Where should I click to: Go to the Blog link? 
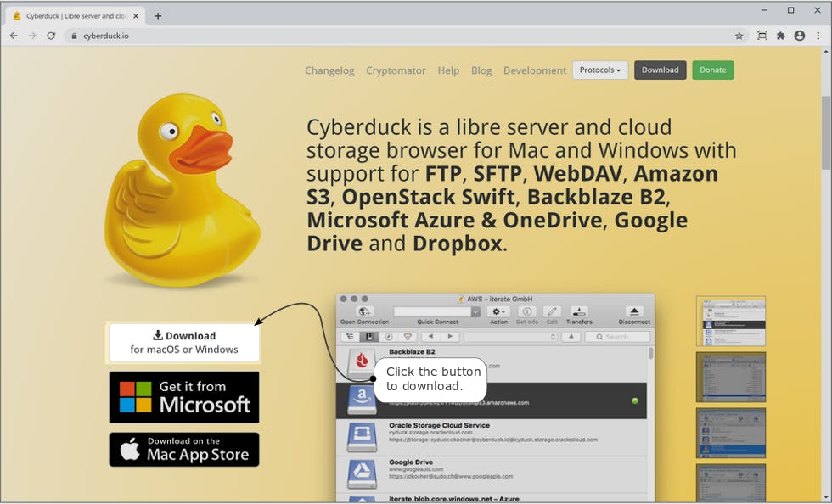point(481,70)
